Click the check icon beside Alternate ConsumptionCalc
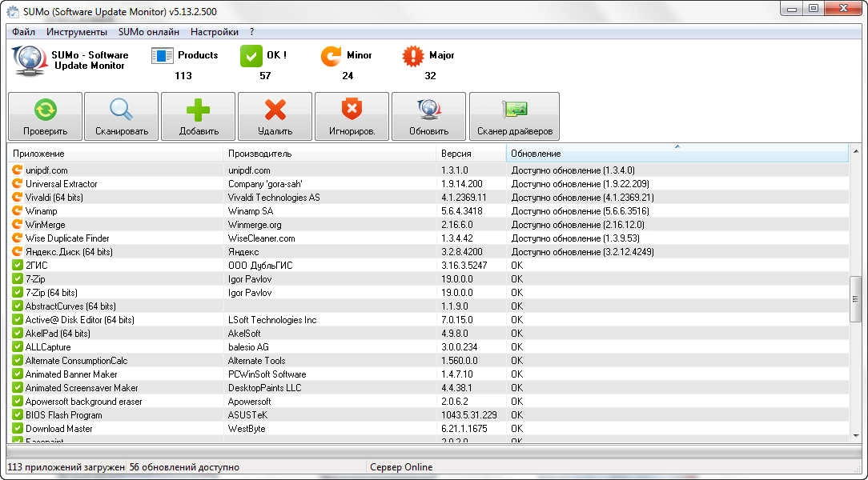The height and width of the screenshot is (480, 868). tap(17, 360)
